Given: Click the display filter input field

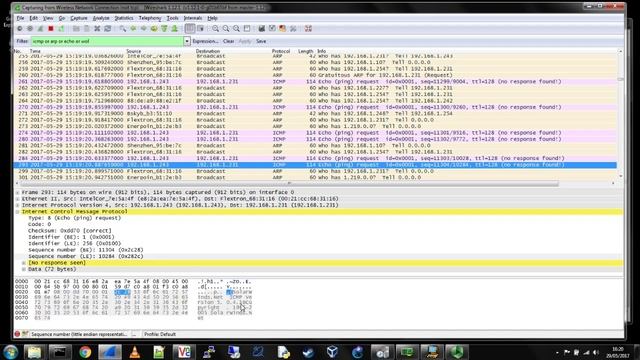Looking at the screenshot, I should coord(107,41).
